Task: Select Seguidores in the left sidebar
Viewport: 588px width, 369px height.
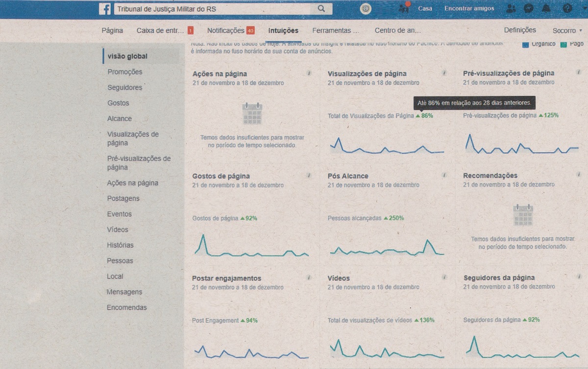Action: click(125, 88)
